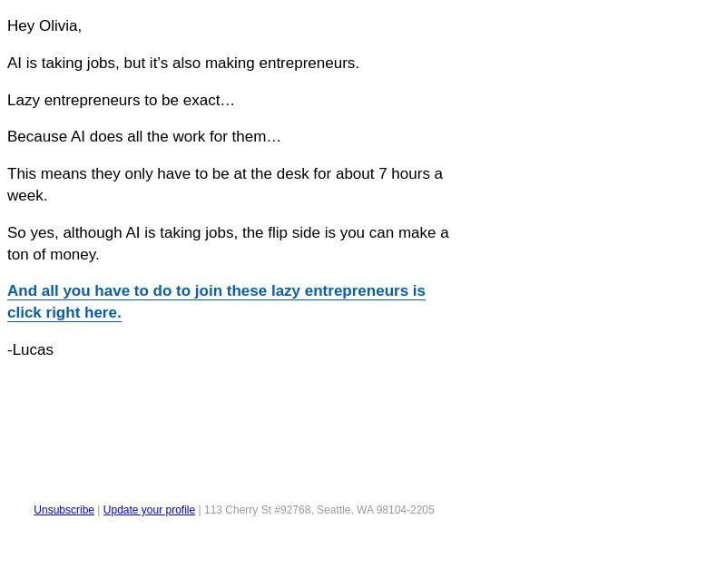Click the "So yes, although AI" sentence line
Image resolution: width=726 pixels, height=588 pixels.
click(228, 232)
